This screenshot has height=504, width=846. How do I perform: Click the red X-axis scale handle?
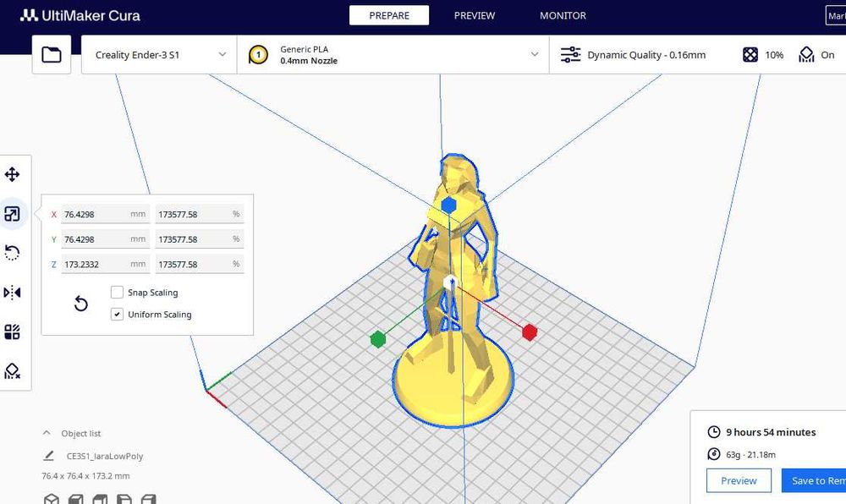530,332
